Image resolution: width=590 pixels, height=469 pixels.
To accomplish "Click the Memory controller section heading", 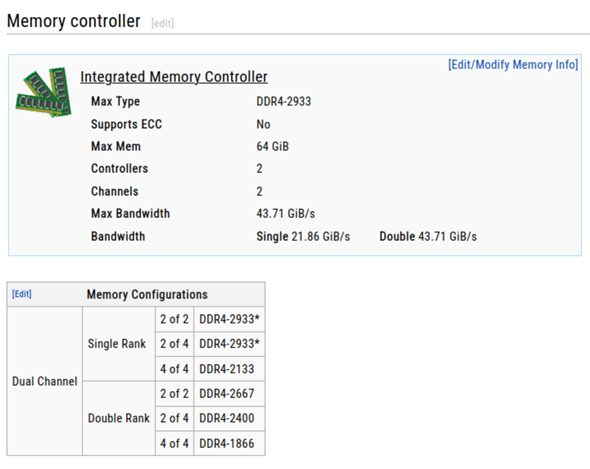I will pyautogui.click(x=74, y=21).
